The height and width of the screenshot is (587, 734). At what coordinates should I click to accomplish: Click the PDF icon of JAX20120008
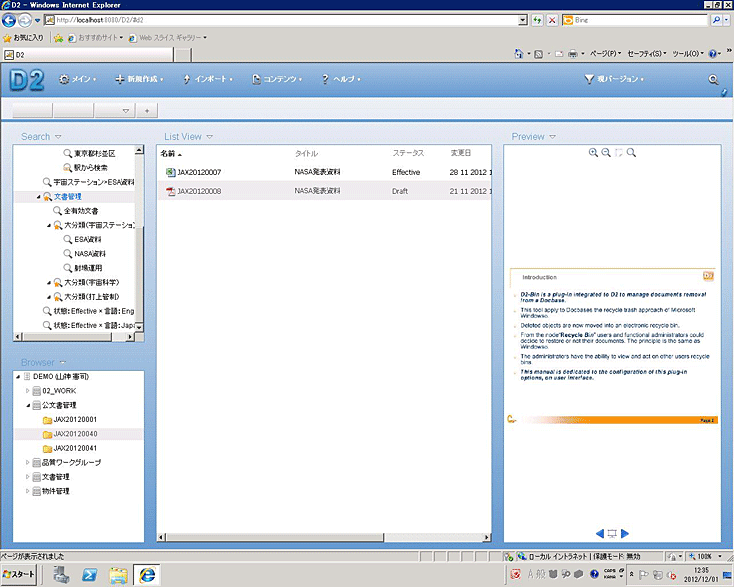170,190
